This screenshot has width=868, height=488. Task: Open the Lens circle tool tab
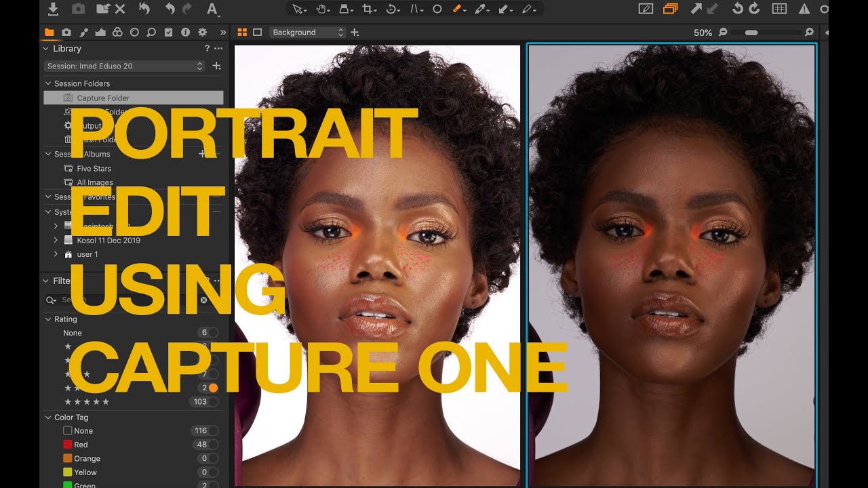click(134, 32)
